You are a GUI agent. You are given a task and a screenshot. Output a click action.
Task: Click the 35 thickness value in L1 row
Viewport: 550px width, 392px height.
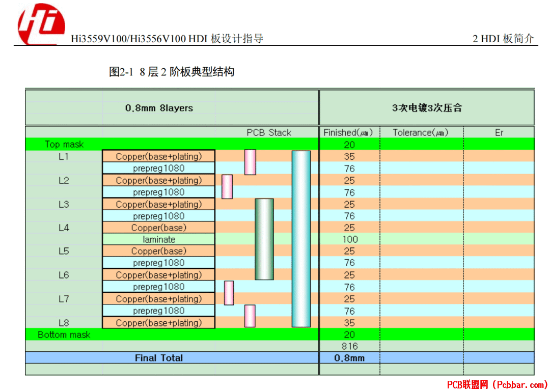tap(349, 156)
